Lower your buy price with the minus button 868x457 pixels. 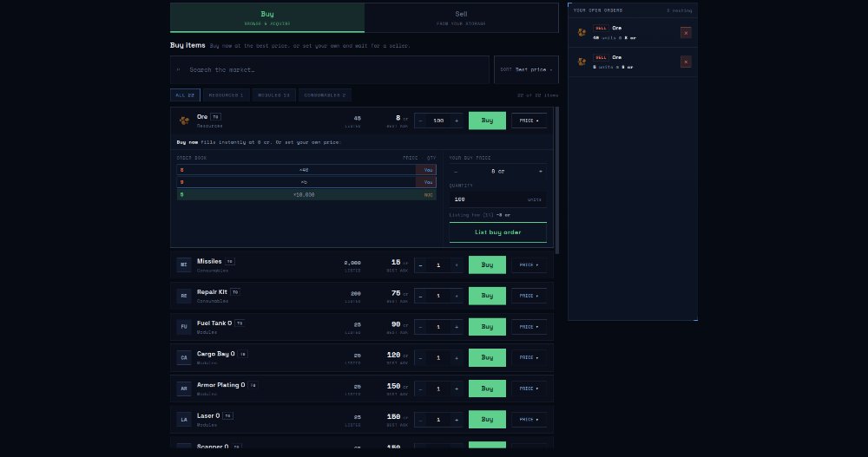(456, 172)
